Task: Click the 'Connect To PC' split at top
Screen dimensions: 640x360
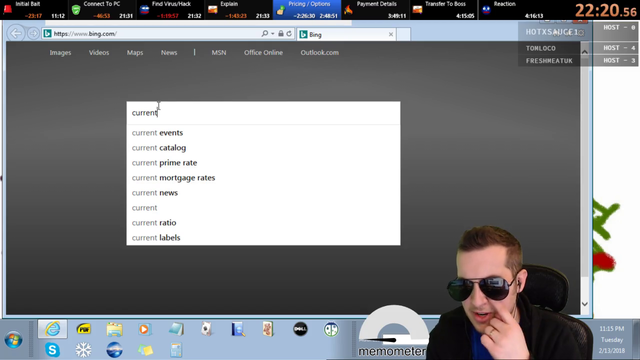Action: click(102, 10)
